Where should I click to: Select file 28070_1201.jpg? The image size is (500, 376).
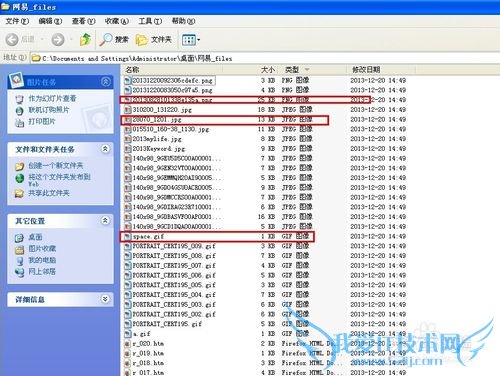[x=157, y=119]
